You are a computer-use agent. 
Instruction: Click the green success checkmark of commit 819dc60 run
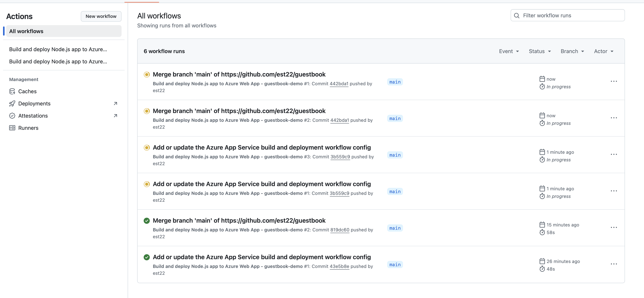pos(147,221)
